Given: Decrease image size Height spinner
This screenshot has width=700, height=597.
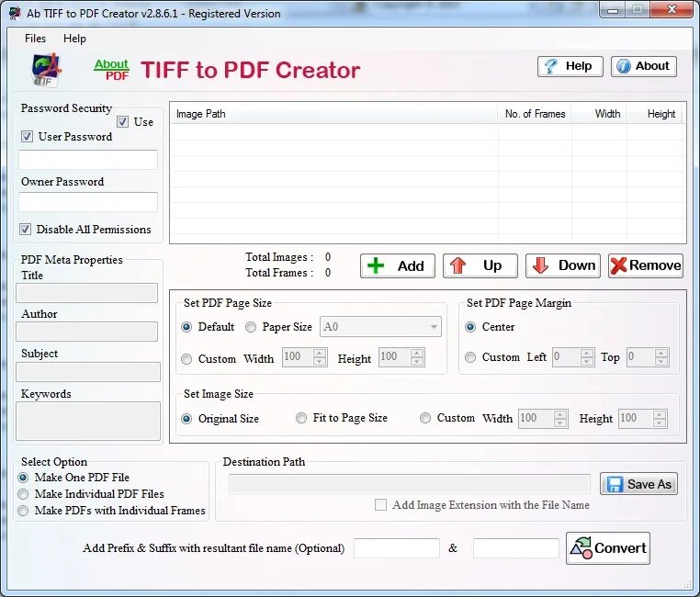Looking at the screenshot, I should coord(660,423).
